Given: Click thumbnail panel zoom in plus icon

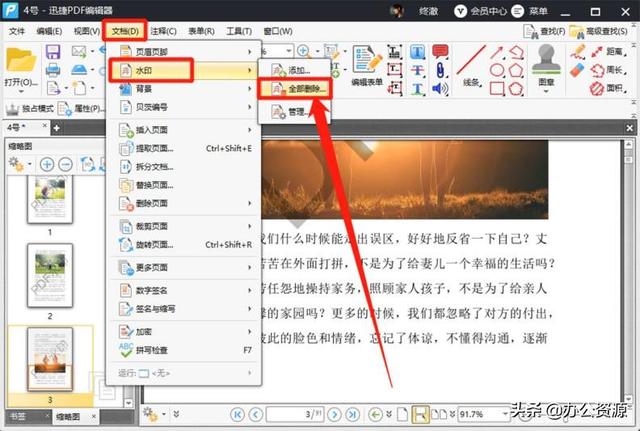Looking at the screenshot, I should tap(47, 164).
